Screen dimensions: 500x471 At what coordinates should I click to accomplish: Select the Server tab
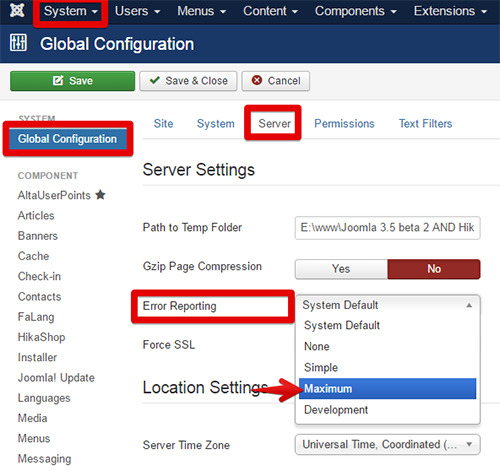[x=274, y=124]
